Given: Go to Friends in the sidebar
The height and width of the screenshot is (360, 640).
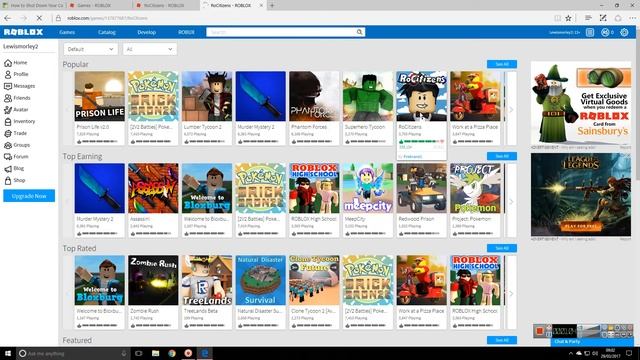Looking at the screenshot, I should click(17, 98).
